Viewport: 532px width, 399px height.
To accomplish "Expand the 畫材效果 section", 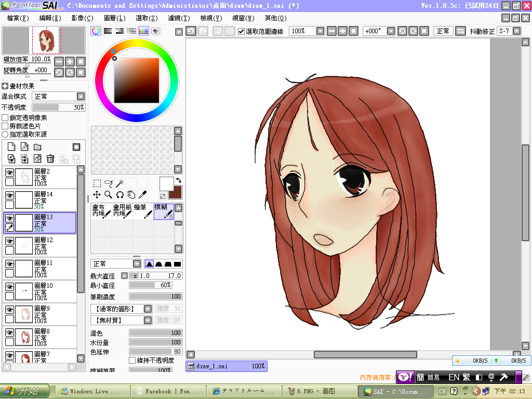I will pos(5,86).
